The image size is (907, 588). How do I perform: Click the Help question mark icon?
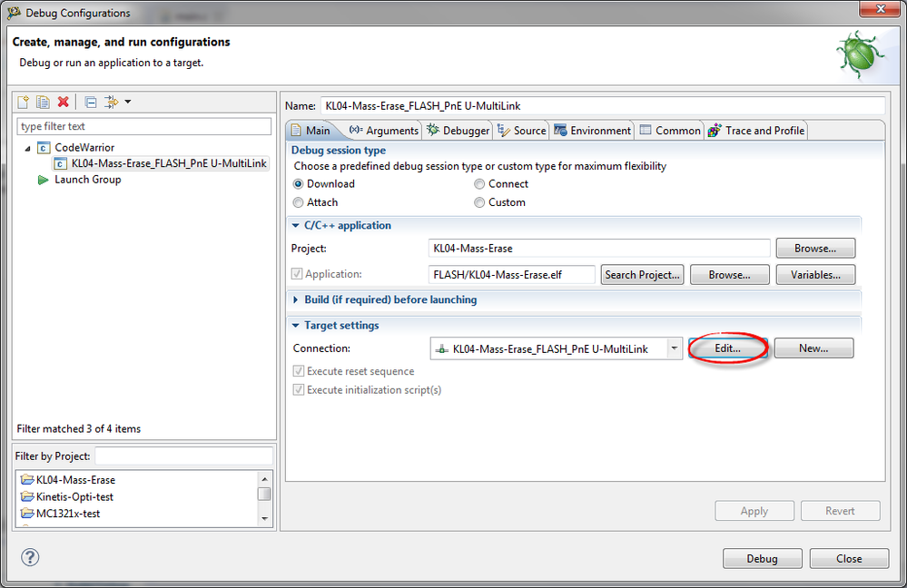click(30, 557)
